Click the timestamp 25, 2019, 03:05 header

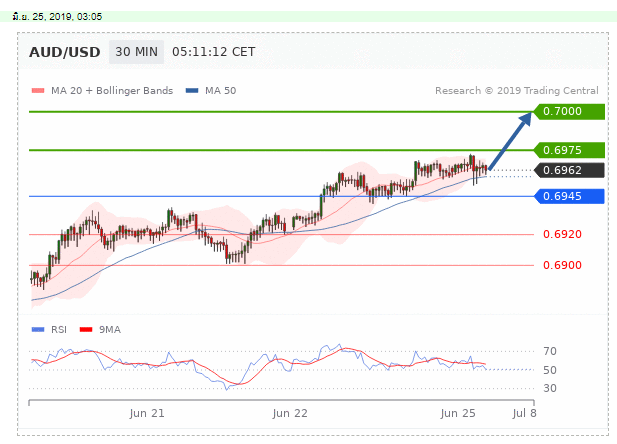(57, 17)
